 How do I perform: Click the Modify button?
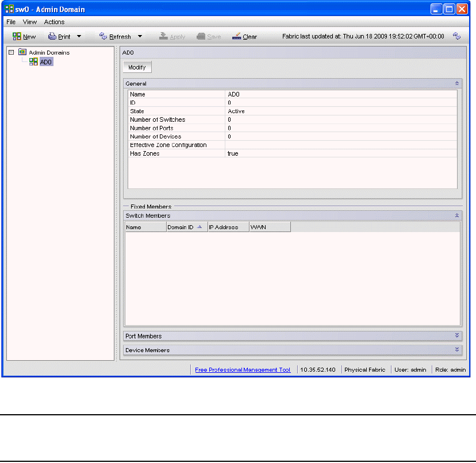pyautogui.click(x=137, y=67)
